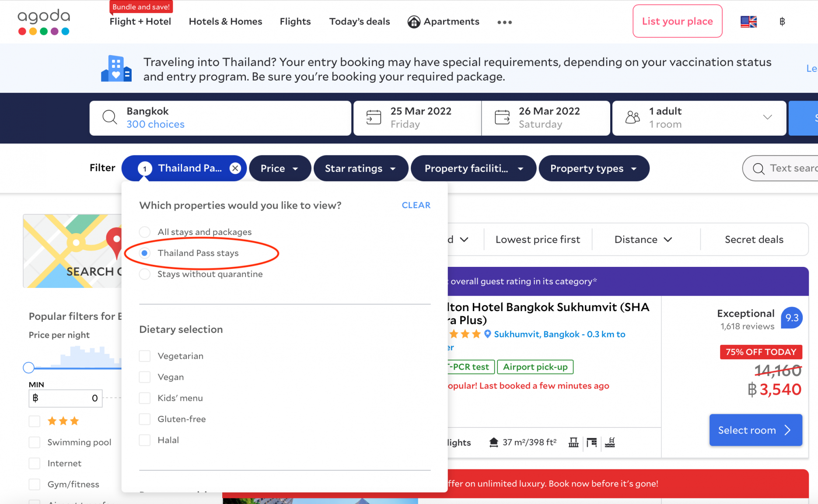
Task: Open the Flights menu item
Action: pyautogui.click(x=295, y=21)
